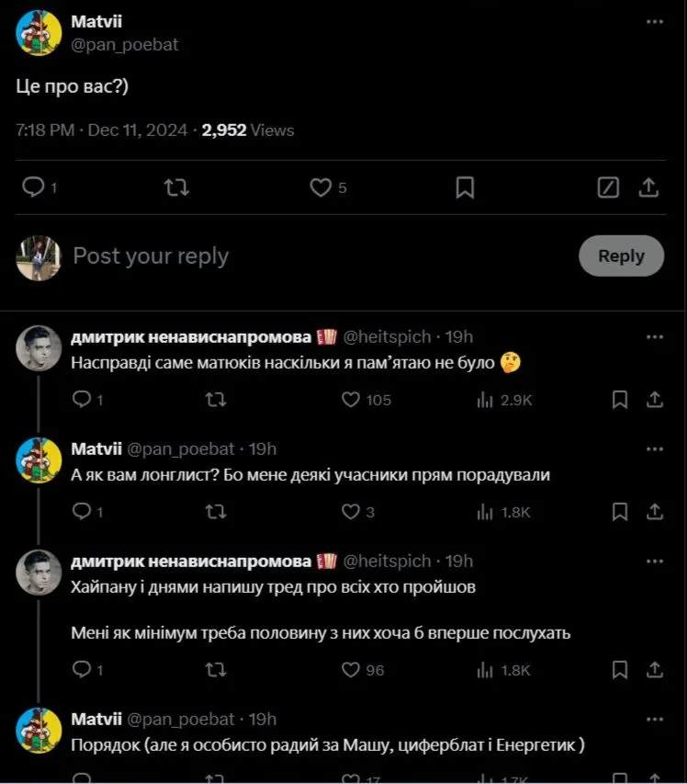
Task: Open the edit/quote icon beside share
Action: point(607,187)
